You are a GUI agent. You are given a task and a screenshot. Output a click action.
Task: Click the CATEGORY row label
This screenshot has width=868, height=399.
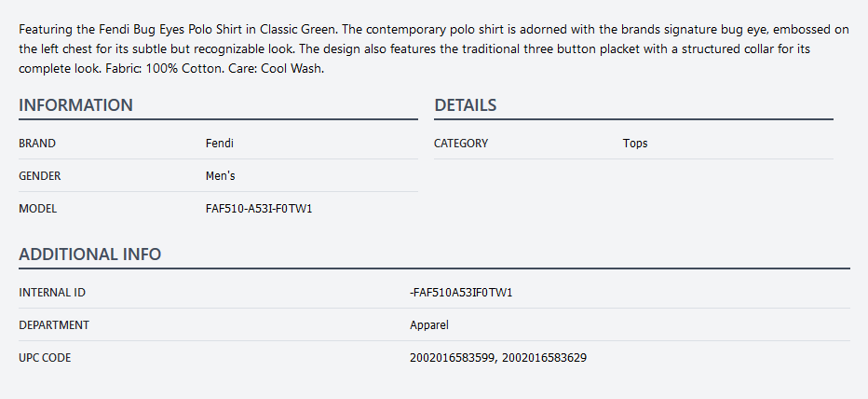click(x=461, y=144)
